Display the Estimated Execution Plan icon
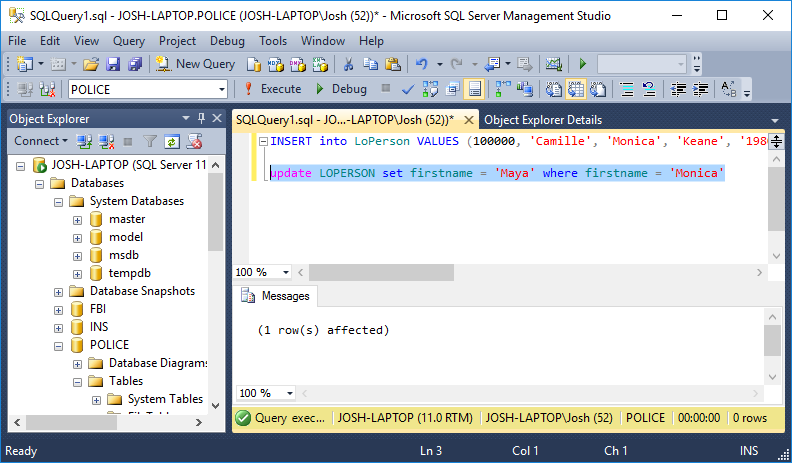This screenshot has width=792, height=463. [430, 89]
